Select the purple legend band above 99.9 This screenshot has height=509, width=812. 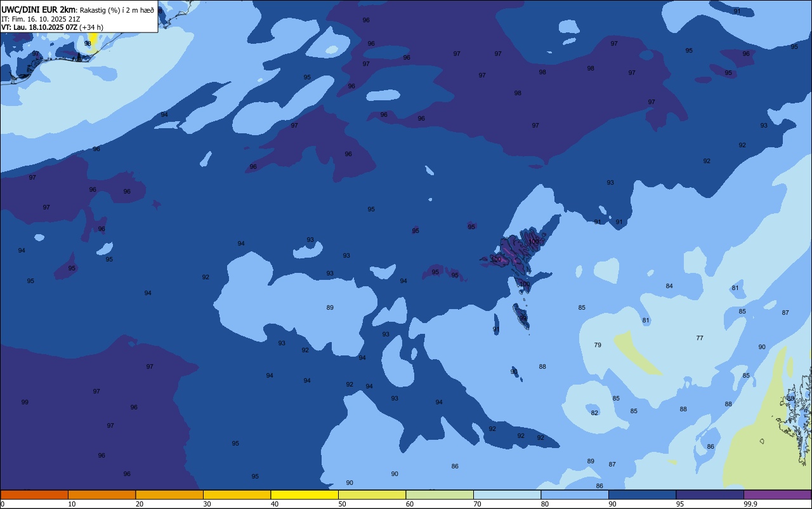coord(777,494)
